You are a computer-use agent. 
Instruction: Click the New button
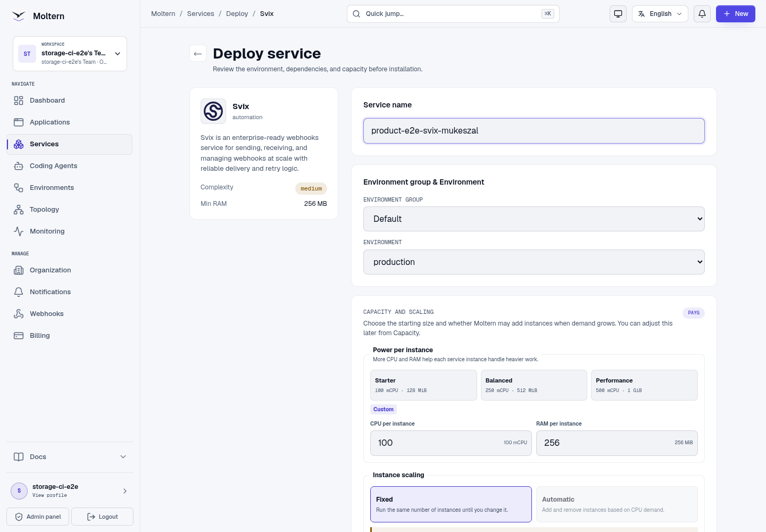click(x=736, y=14)
